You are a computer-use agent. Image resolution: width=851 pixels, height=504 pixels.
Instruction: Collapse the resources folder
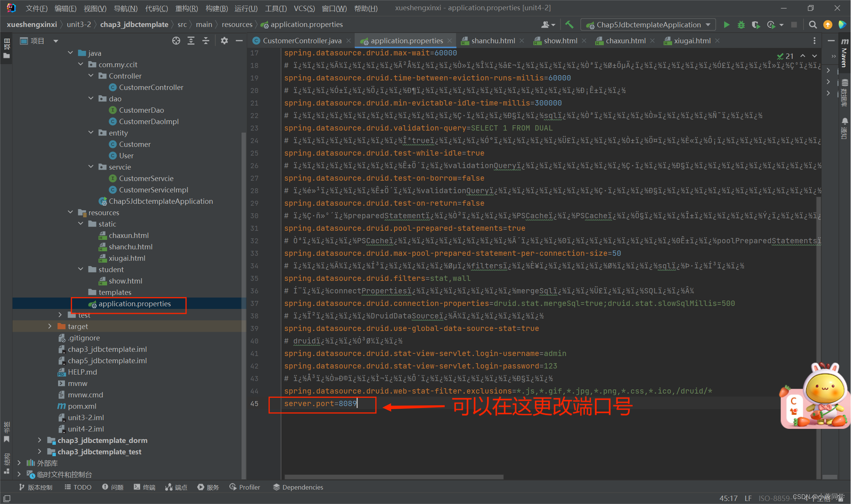[x=70, y=213]
